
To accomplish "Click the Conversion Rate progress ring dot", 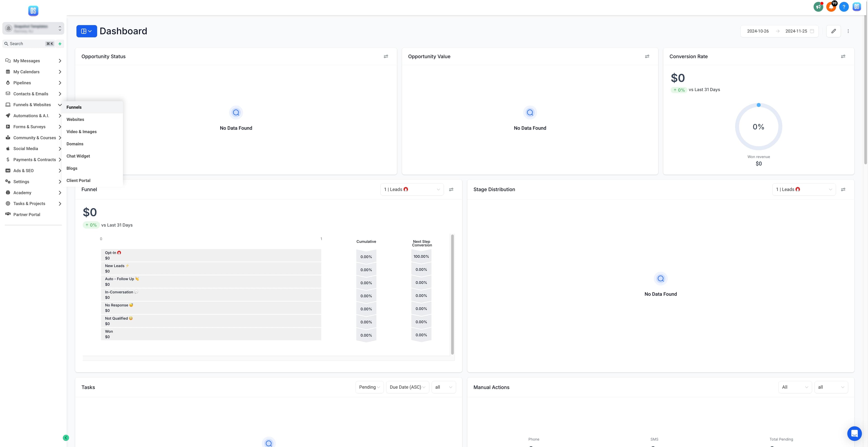I will tap(759, 105).
